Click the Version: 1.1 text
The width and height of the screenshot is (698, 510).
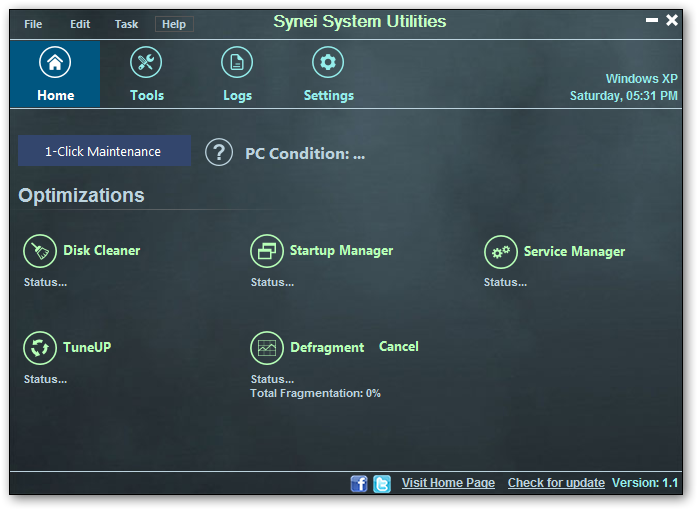click(645, 483)
